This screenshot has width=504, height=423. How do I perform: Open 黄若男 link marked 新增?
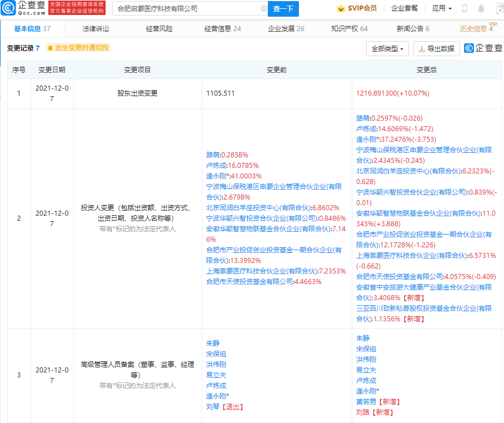point(366,402)
